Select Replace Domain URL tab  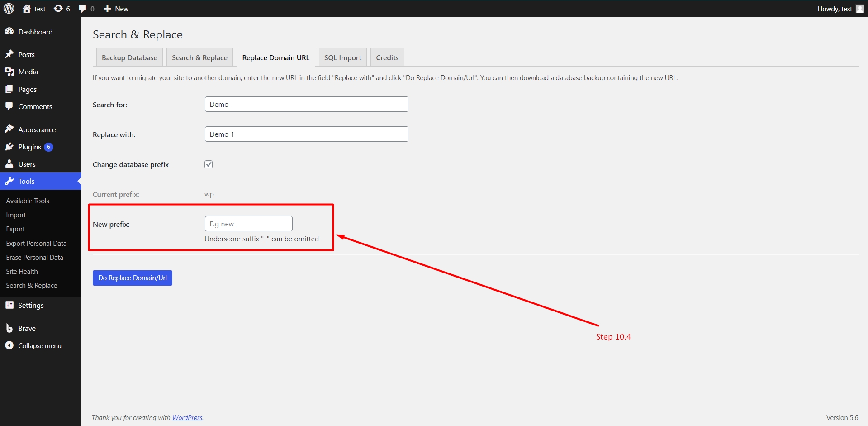[x=276, y=57]
